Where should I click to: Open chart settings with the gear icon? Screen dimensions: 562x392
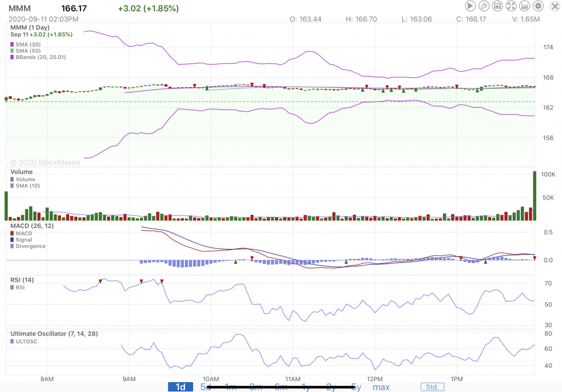pyautogui.click(x=538, y=6)
